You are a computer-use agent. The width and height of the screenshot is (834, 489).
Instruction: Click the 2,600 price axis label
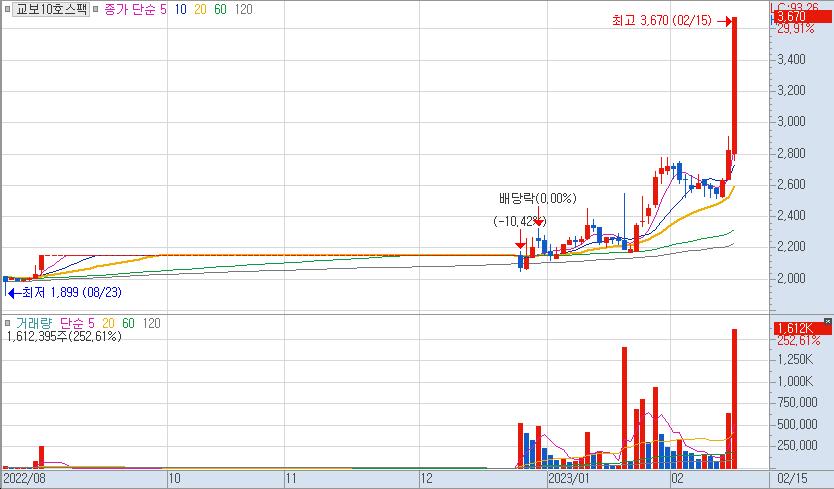point(791,184)
